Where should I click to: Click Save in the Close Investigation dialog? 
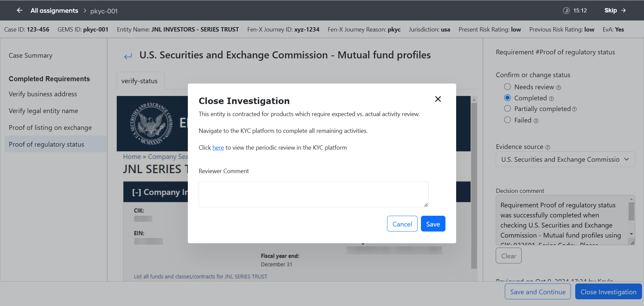point(433,224)
